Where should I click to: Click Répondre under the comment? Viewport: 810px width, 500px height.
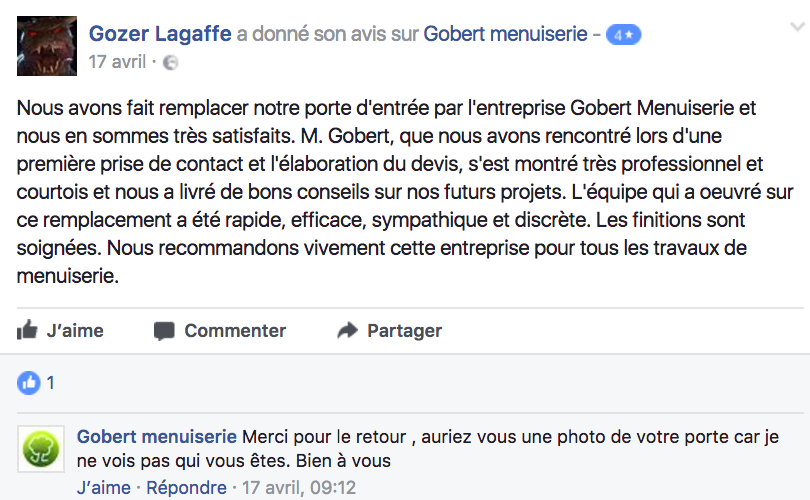pyautogui.click(x=187, y=488)
